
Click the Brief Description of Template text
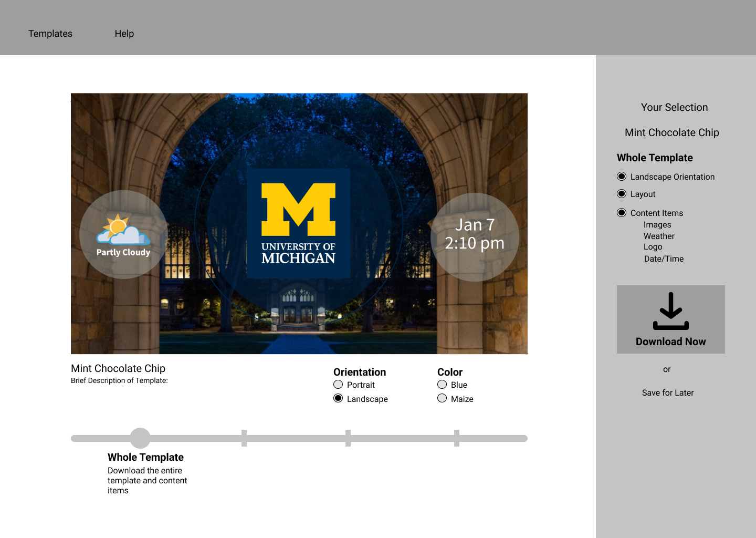[119, 380]
